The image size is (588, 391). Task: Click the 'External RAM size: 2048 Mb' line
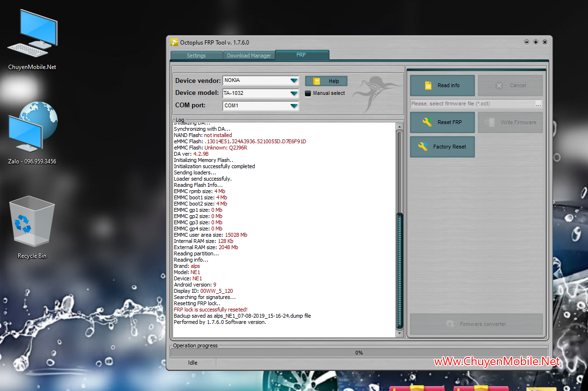[x=206, y=247]
